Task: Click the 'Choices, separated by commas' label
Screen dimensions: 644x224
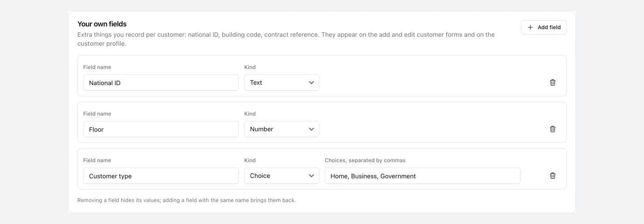Action: point(365,160)
